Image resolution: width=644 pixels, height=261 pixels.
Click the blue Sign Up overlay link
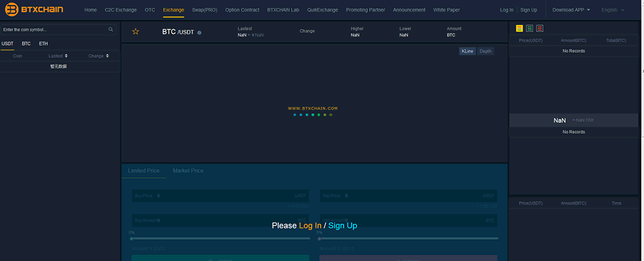click(x=343, y=226)
